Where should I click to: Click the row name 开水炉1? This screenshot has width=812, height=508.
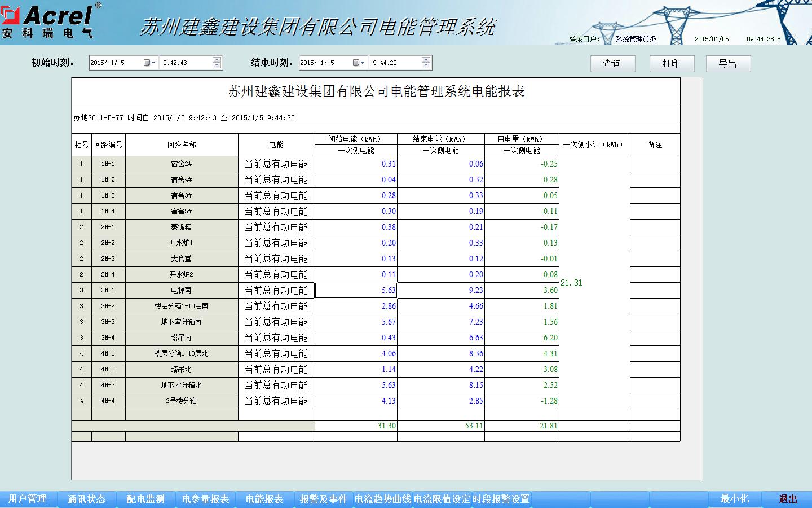click(182, 243)
